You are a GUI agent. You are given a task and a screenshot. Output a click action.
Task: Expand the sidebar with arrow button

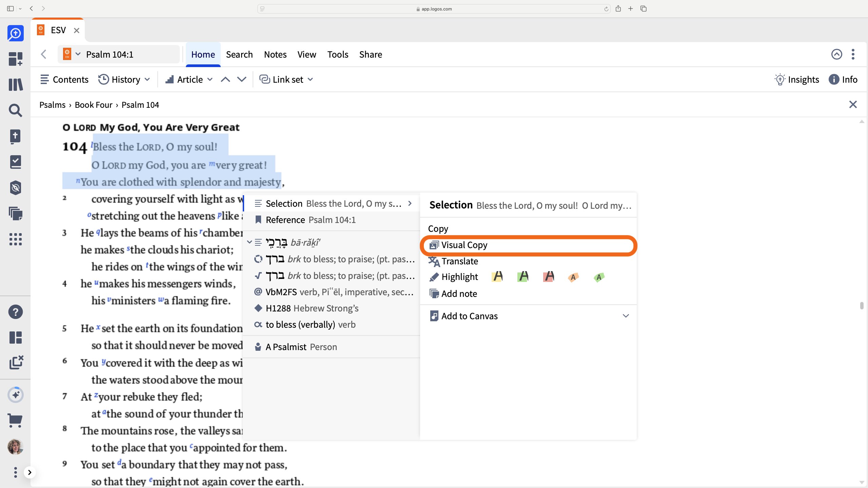tap(30, 472)
